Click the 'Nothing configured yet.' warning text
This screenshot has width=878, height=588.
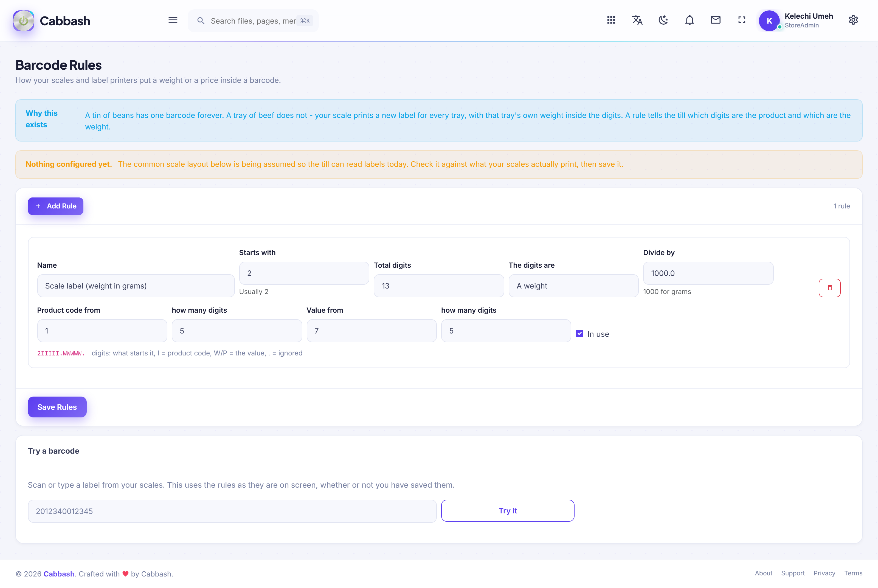[x=69, y=164]
